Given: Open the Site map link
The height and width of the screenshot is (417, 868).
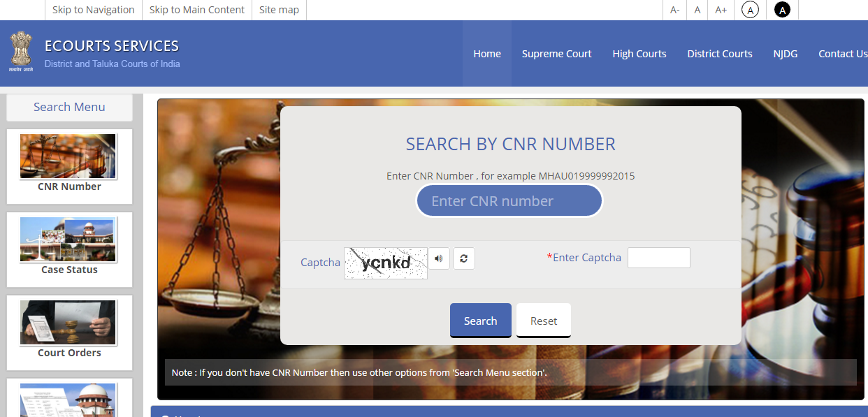Looking at the screenshot, I should (x=279, y=10).
